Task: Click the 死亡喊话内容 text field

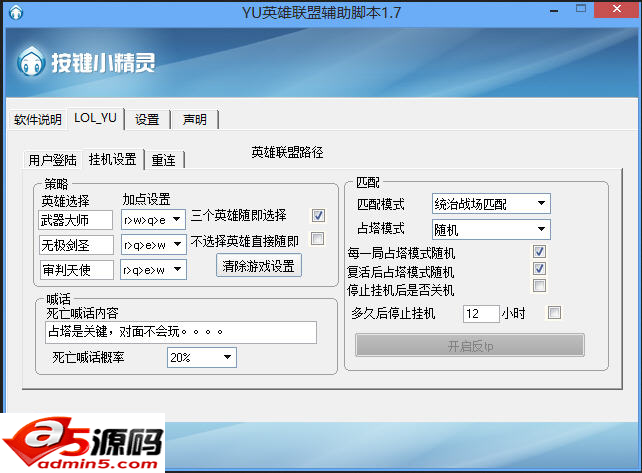Action: point(181,332)
